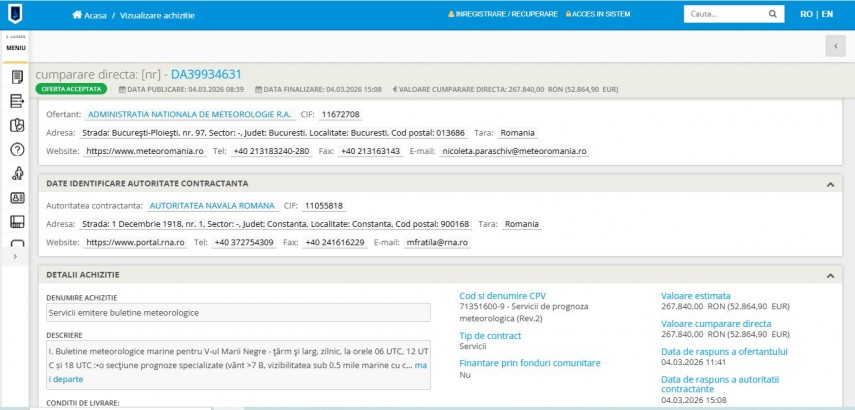Collapse the Detalii Achizitie section
This screenshot has width=855, height=410.
pyautogui.click(x=829, y=275)
